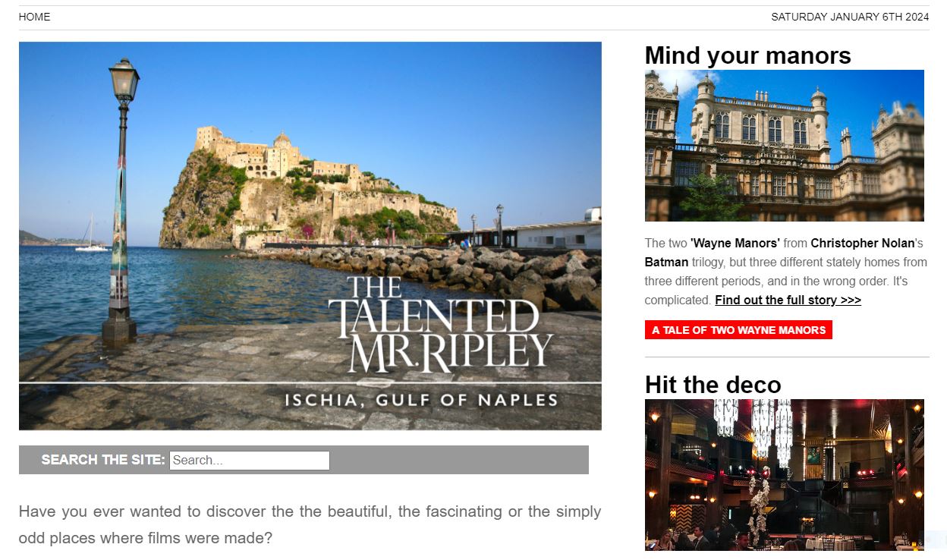Focus the Search the Site text box
947x560 pixels.
coord(250,460)
